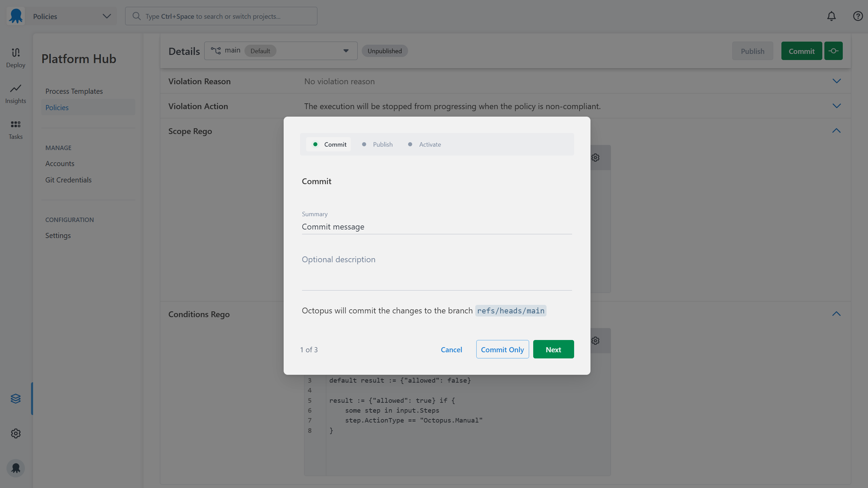The height and width of the screenshot is (488, 868).
Task: Open the Scope Rego settings gear
Action: tap(595, 157)
